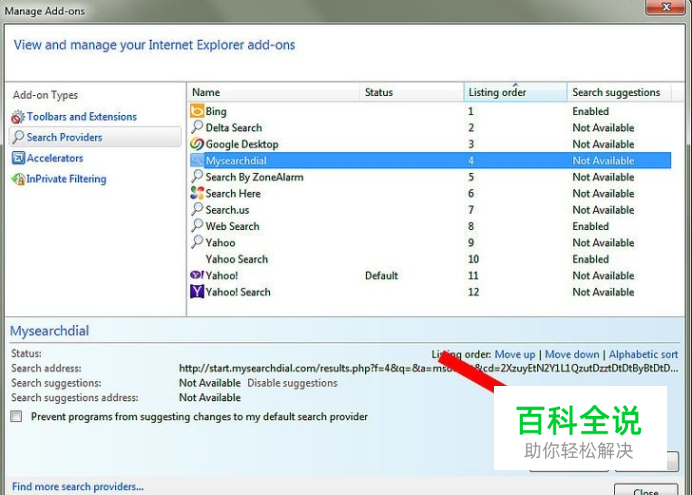692x495 pixels.
Task: Click the Mysearchdial search address URL
Action: 429,368
